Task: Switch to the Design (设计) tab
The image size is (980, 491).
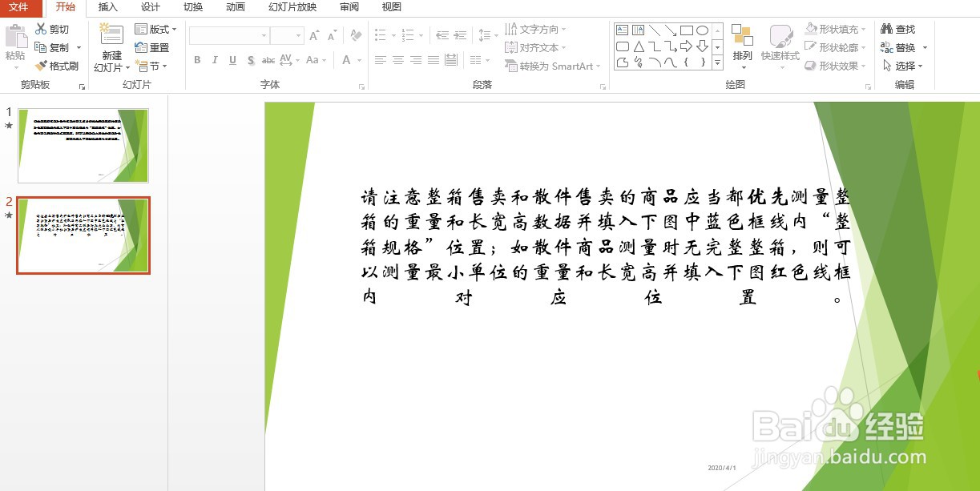Action: click(x=150, y=7)
